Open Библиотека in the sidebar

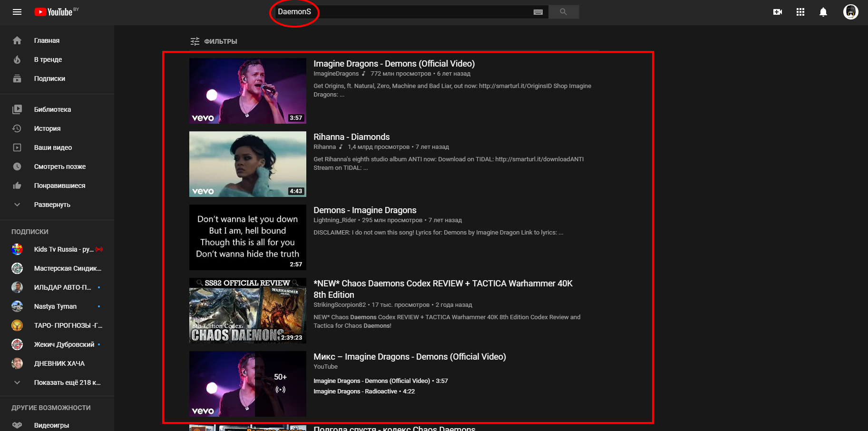click(57, 109)
